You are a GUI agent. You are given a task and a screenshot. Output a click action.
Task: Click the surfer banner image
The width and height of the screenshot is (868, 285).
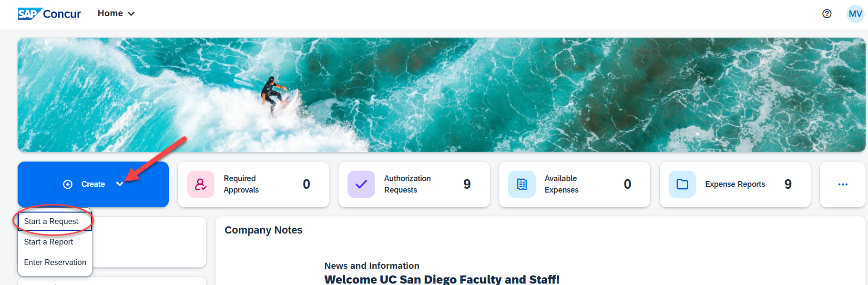[441, 95]
